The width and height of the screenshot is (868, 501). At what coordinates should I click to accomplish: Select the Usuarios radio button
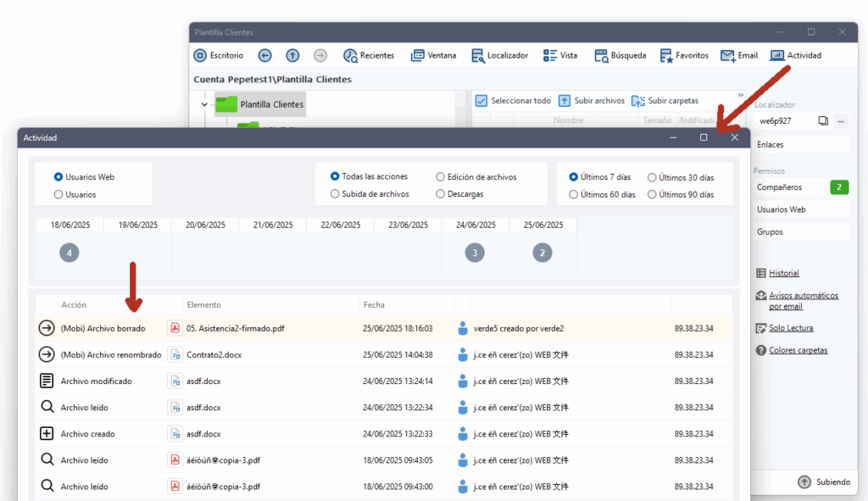(58, 194)
